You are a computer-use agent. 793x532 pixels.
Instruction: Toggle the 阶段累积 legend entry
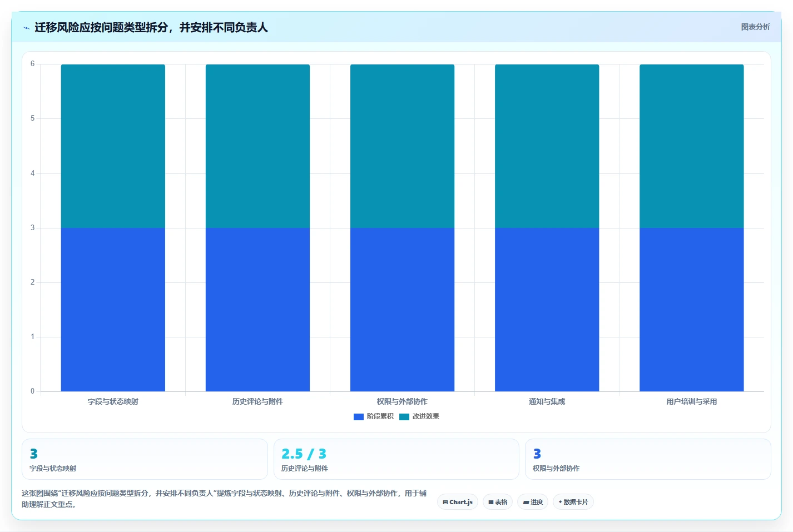[374, 416]
